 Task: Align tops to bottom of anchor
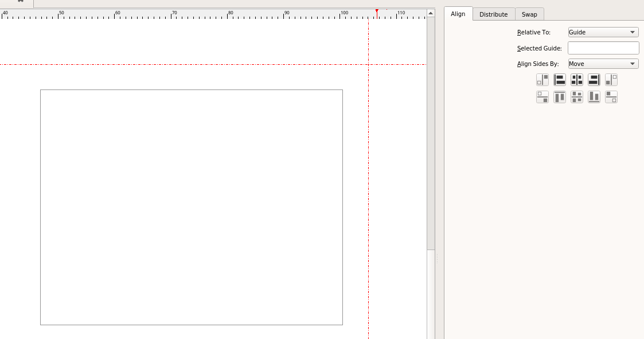[611, 97]
